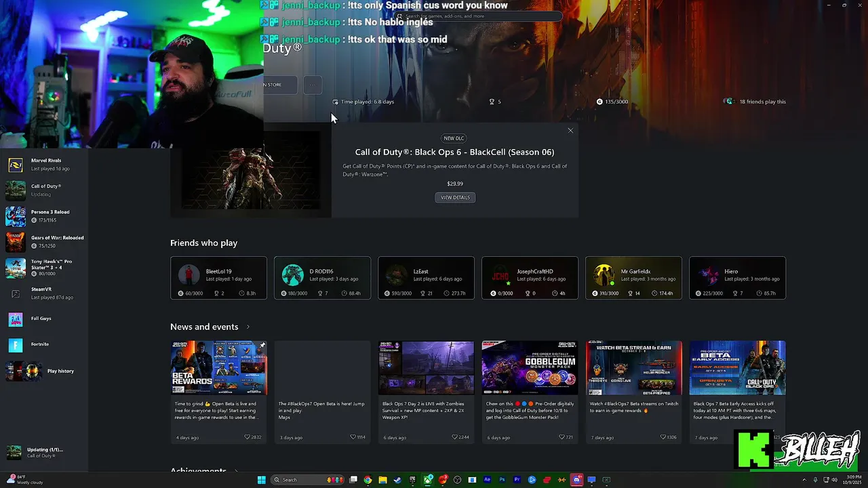Open 18 friends play this

coord(755,102)
